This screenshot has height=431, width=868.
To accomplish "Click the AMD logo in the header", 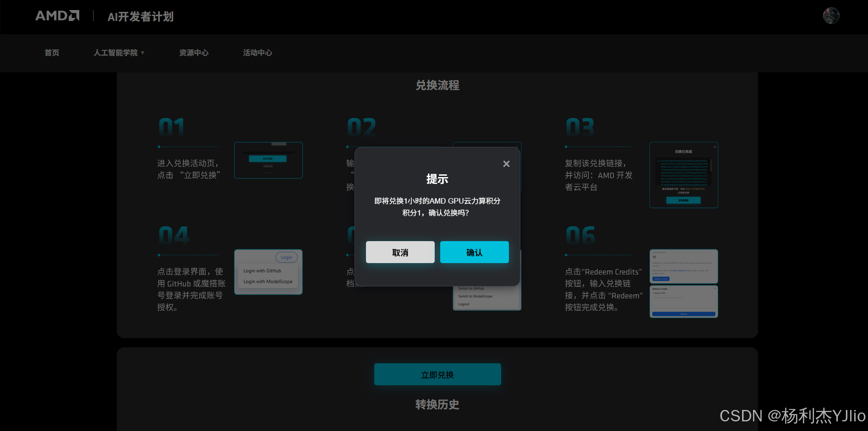I will point(57,16).
